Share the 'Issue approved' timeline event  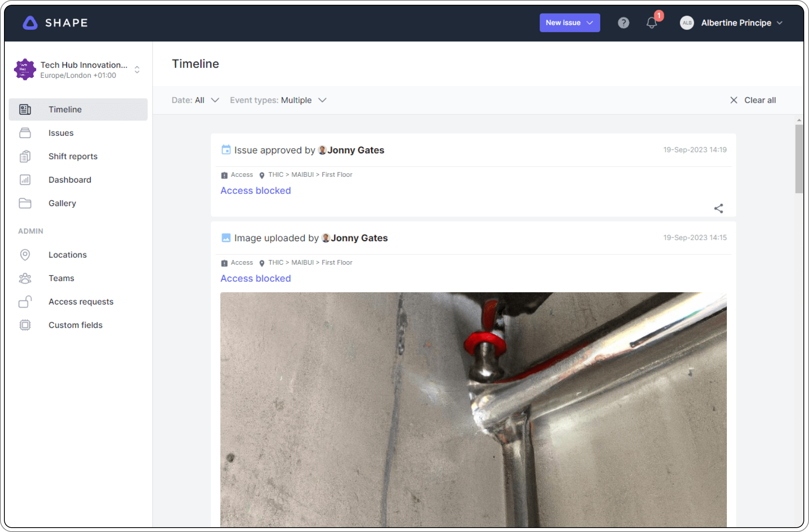[x=719, y=208]
